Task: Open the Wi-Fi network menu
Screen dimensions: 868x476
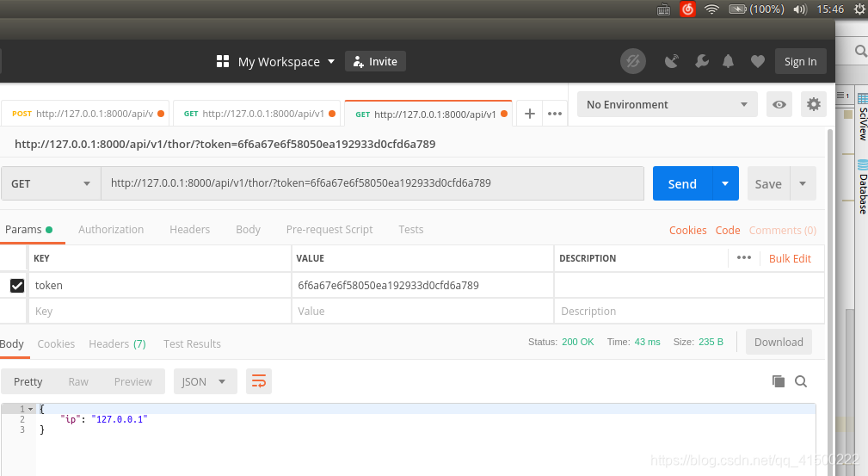Action: pyautogui.click(x=711, y=9)
